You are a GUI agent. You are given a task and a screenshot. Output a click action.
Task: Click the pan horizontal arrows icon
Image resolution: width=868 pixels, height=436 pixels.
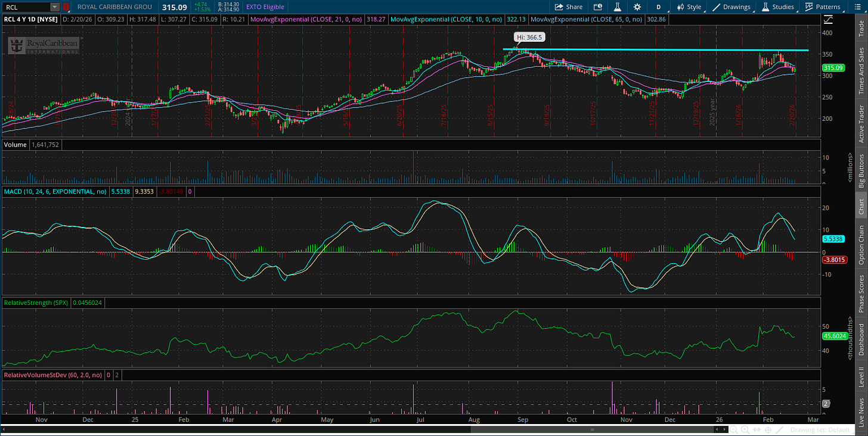756,429
